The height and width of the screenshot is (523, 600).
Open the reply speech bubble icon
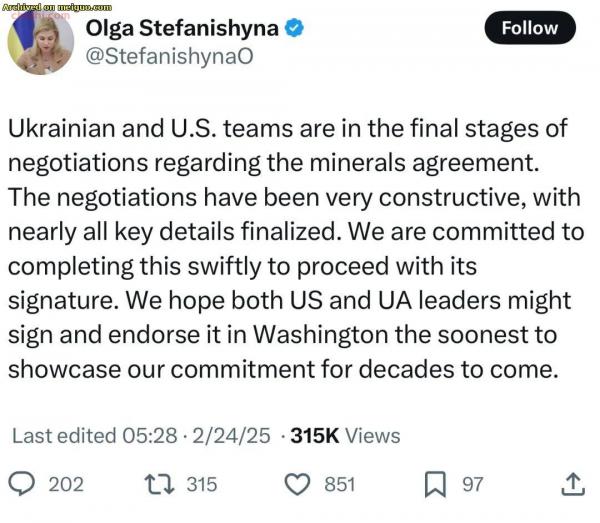point(22,484)
